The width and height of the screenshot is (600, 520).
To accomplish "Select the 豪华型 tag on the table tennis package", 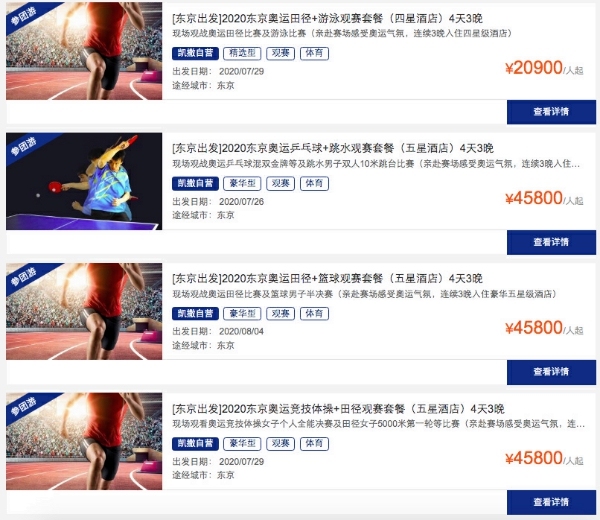I will pyautogui.click(x=242, y=183).
